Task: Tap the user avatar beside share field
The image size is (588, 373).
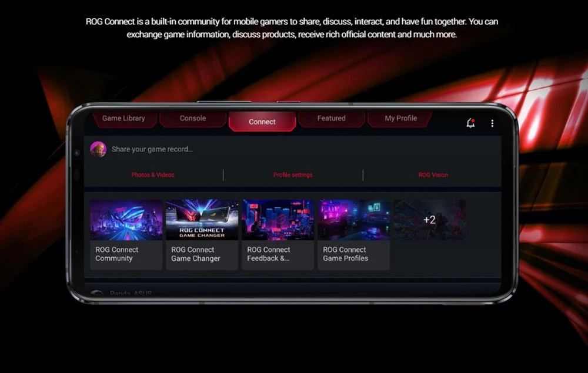Action: coord(98,149)
